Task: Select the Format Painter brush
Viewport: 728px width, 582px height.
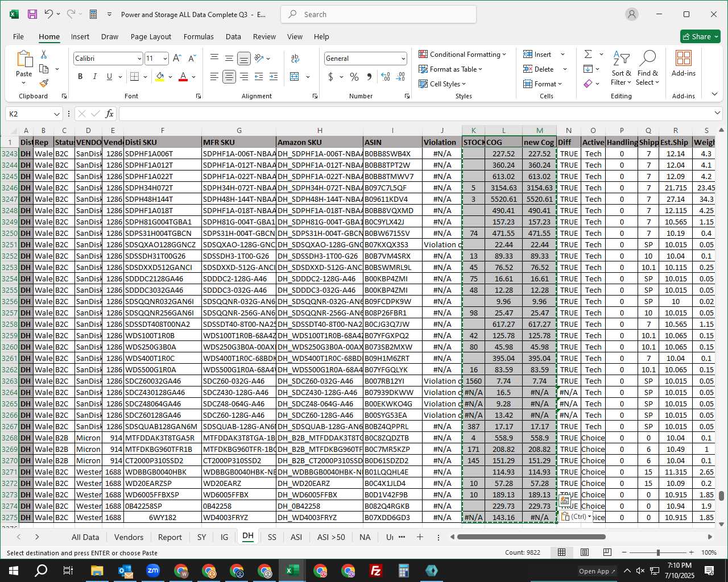Action: (44, 83)
